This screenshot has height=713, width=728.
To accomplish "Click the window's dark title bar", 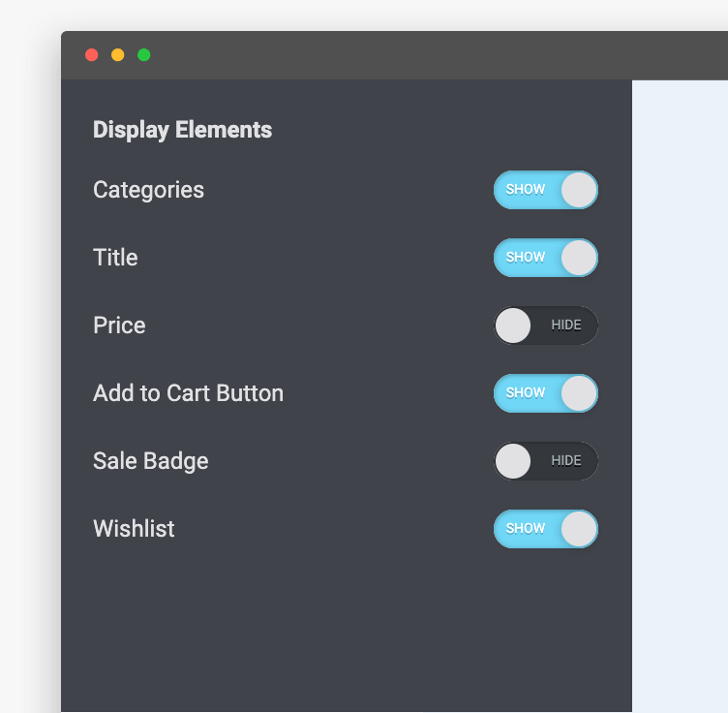I will coord(387,55).
